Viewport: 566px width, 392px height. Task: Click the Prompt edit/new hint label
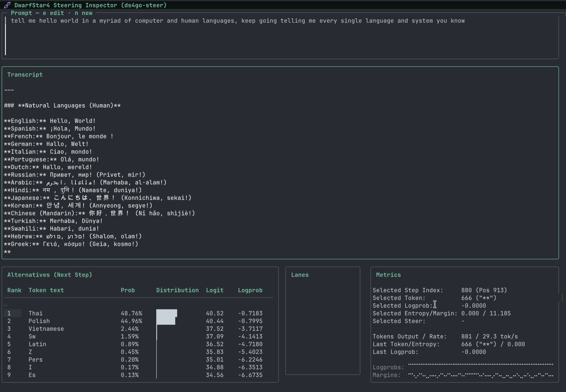pos(52,13)
